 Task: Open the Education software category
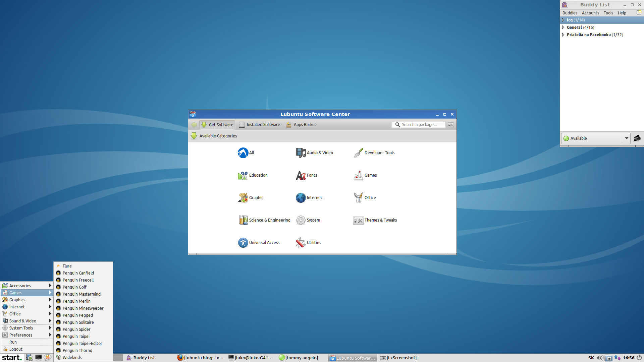[253, 175]
